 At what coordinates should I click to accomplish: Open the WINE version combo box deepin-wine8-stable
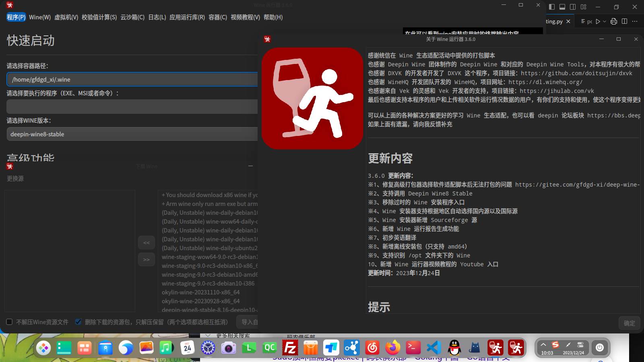click(x=132, y=134)
